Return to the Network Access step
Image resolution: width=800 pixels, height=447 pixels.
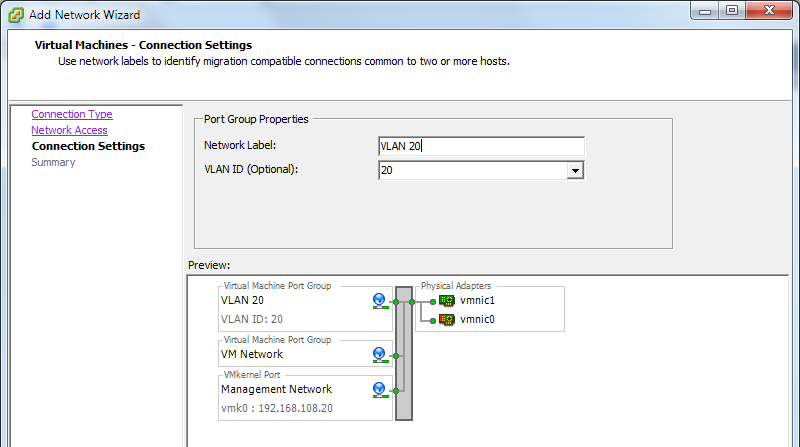tap(69, 130)
